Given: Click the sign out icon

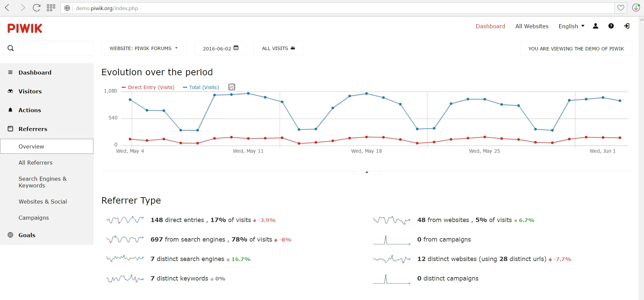Looking at the screenshot, I should tap(626, 26).
